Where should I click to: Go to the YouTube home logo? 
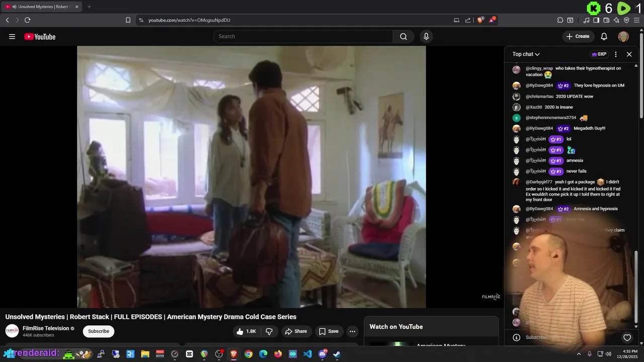tap(40, 37)
